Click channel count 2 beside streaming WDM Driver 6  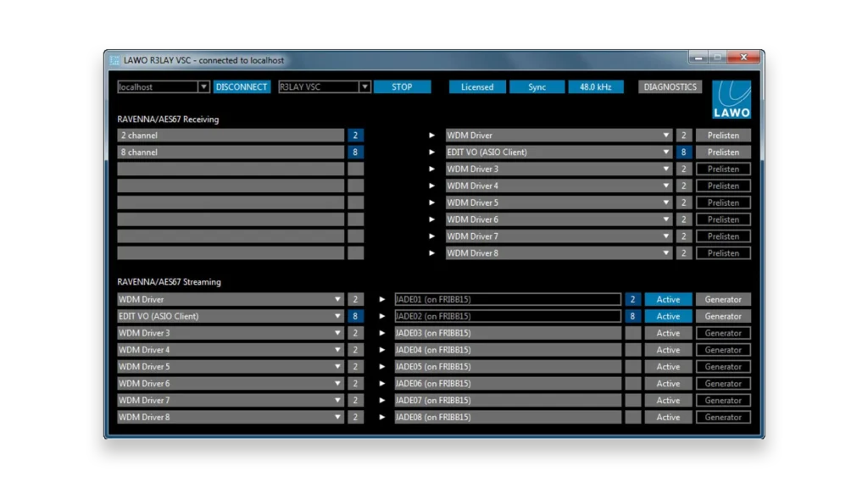tap(355, 384)
